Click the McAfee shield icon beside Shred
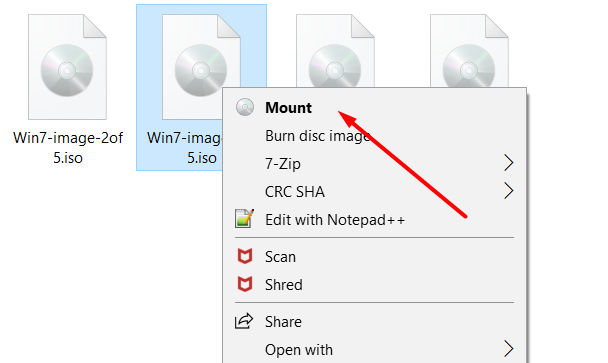 pos(245,284)
